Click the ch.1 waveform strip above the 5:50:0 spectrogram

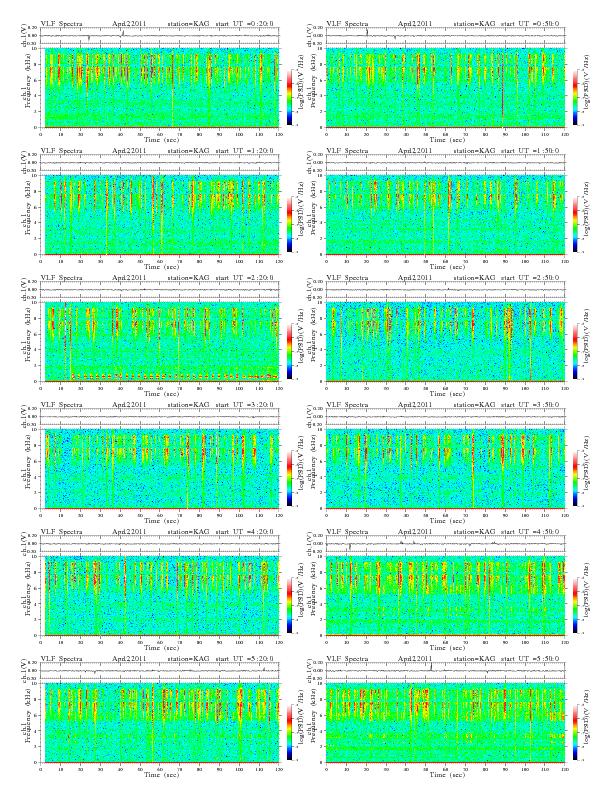[x=445, y=671]
